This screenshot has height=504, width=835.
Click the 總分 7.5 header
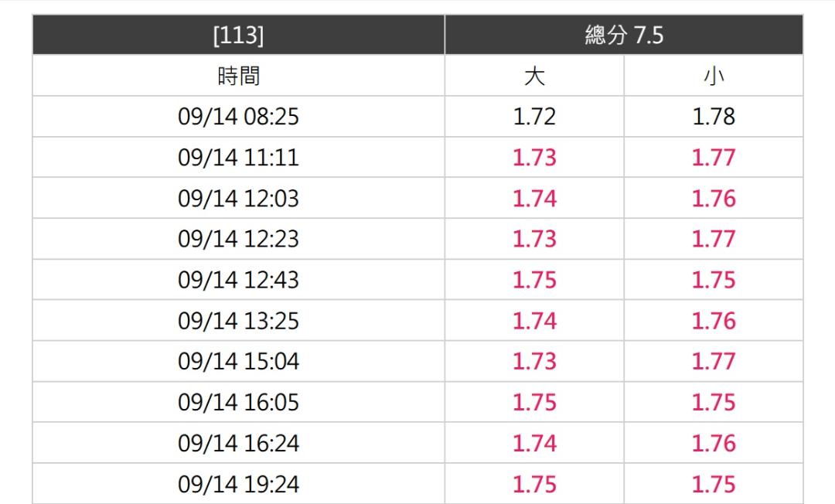click(x=624, y=35)
